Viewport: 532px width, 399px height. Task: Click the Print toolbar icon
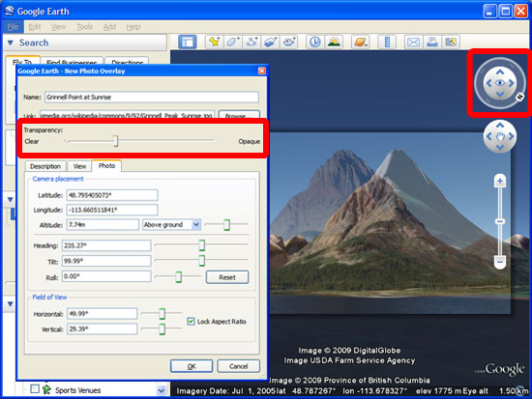pos(432,43)
